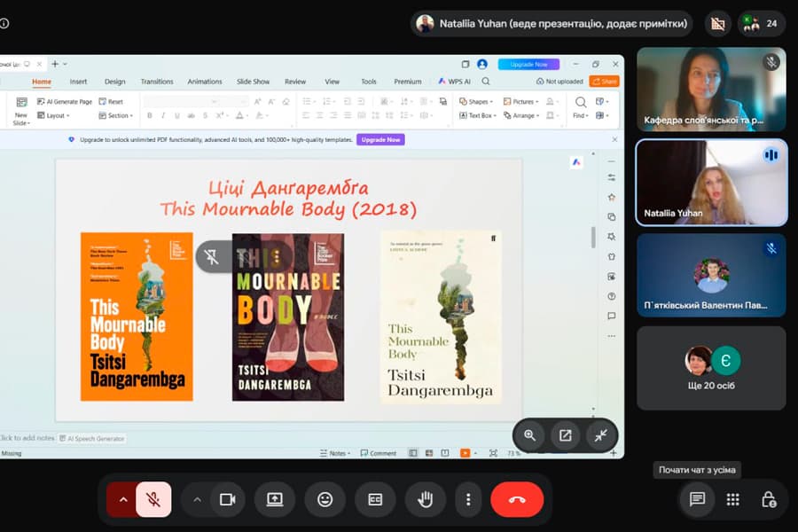Click AI Generate Page
The width and height of the screenshot is (798, 532).
[x=65, y=102]
